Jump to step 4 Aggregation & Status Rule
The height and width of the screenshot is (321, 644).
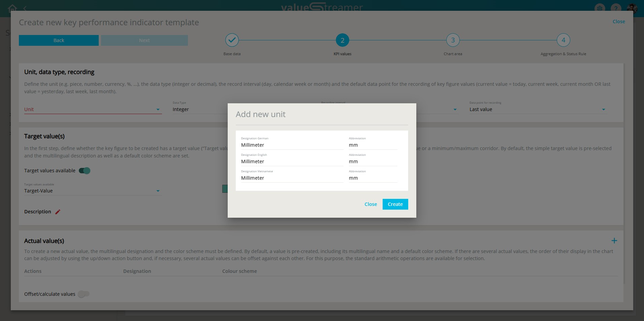click(563, 40)
